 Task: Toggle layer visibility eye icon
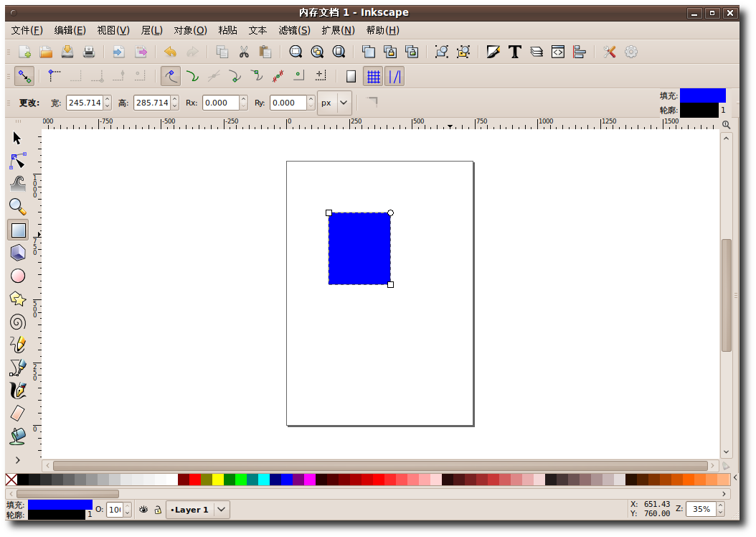143,510
